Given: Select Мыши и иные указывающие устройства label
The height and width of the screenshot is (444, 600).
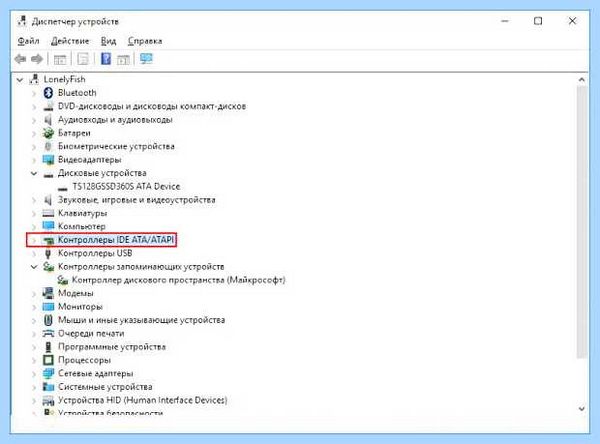Looking at the screenshot, I should coord(141,320).
